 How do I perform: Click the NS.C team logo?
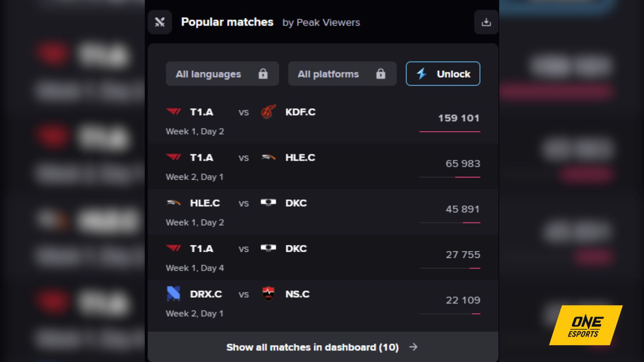(x=268, y=294)
